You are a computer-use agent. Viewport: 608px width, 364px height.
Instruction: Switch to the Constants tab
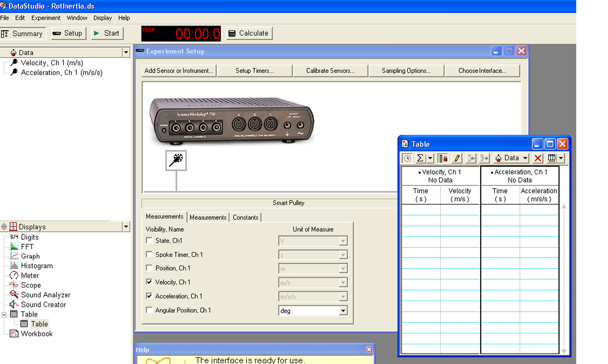point(245,217)
